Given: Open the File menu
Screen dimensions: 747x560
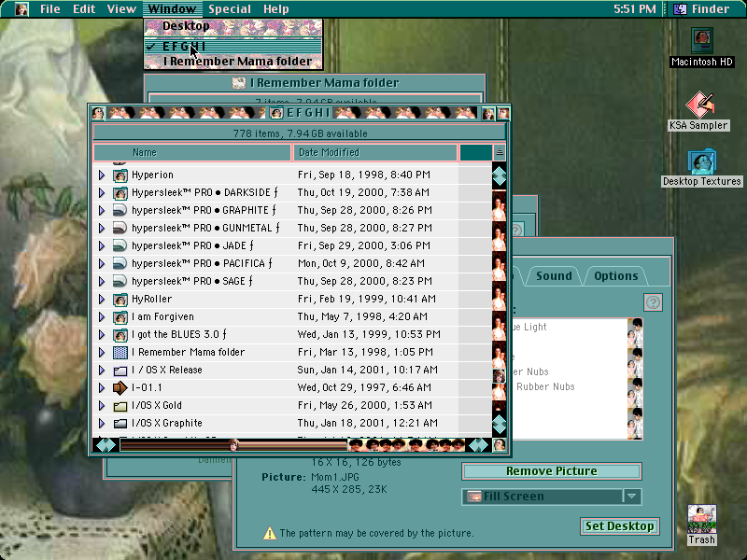Looking at the screenshot, I should (x=50, y=9).
